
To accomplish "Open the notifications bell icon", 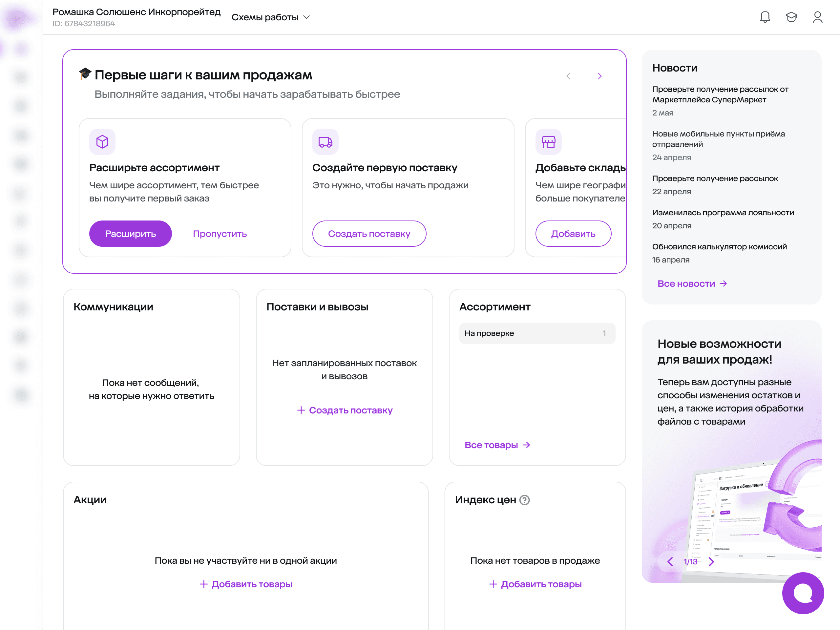I will pos(765,17).
